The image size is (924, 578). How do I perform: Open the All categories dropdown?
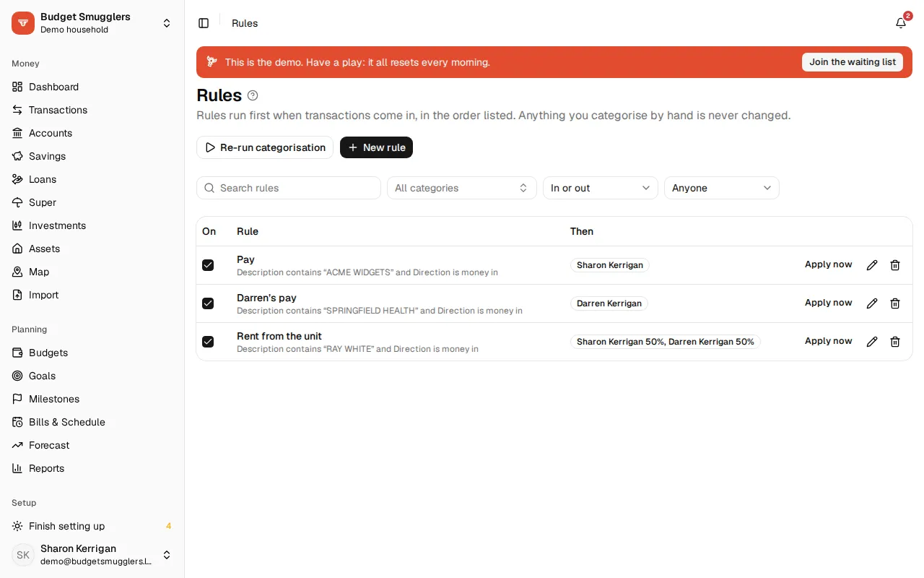point(462,188)
